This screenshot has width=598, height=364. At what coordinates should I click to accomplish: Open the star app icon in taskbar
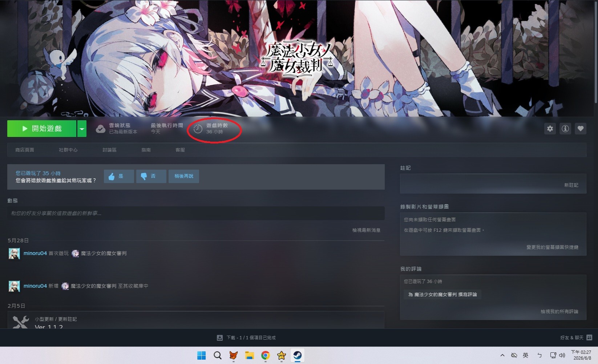coord(281,355)
